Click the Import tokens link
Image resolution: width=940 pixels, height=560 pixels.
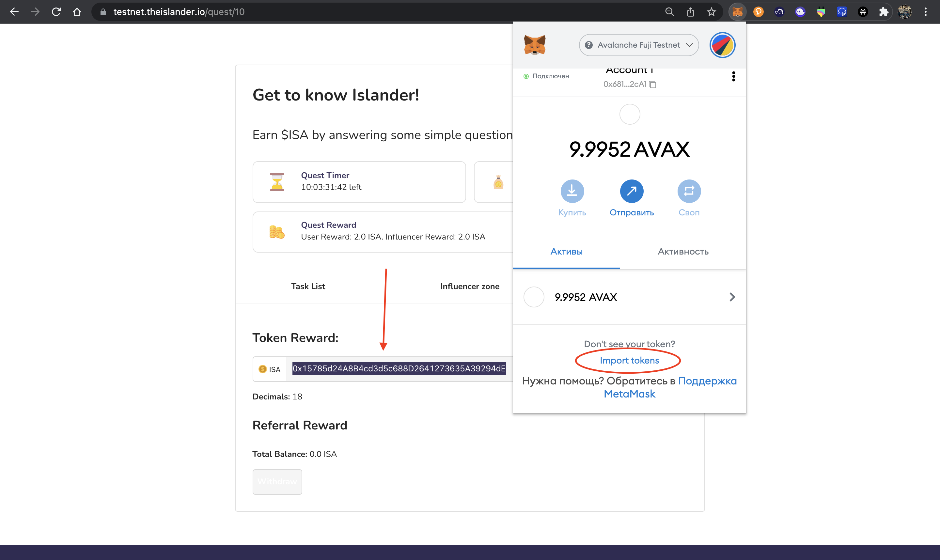click(629, 360)
